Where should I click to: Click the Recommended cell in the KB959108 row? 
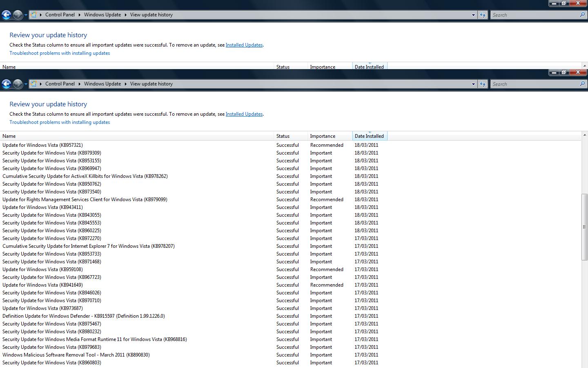point(327,269)
